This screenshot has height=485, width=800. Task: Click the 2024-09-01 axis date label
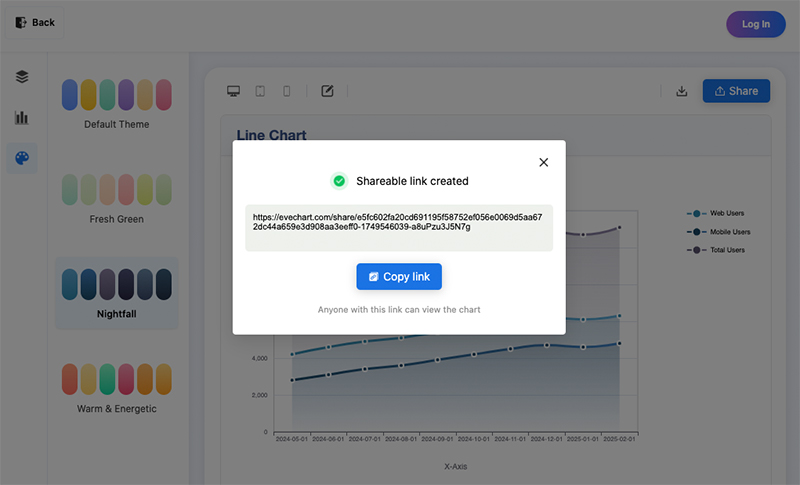[x=437, y=439]
